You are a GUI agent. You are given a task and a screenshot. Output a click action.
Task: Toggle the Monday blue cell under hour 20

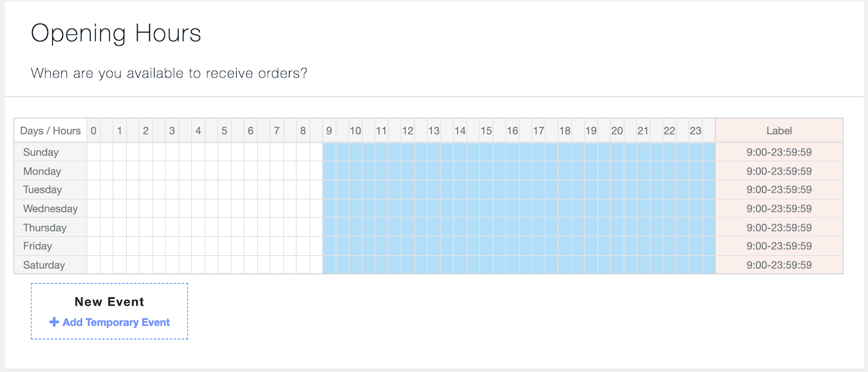(617, 171)
